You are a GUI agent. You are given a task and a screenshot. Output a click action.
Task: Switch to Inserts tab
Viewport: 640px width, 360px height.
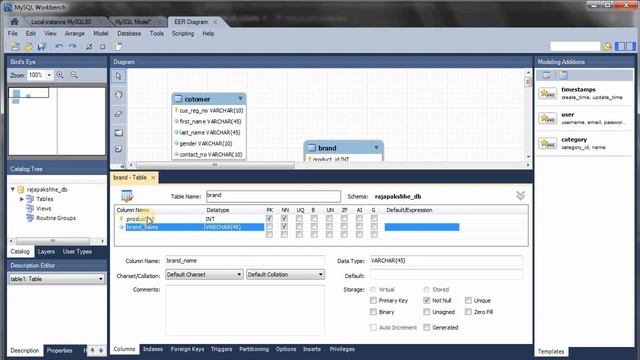pyautogui.click(x=312, y=349)
